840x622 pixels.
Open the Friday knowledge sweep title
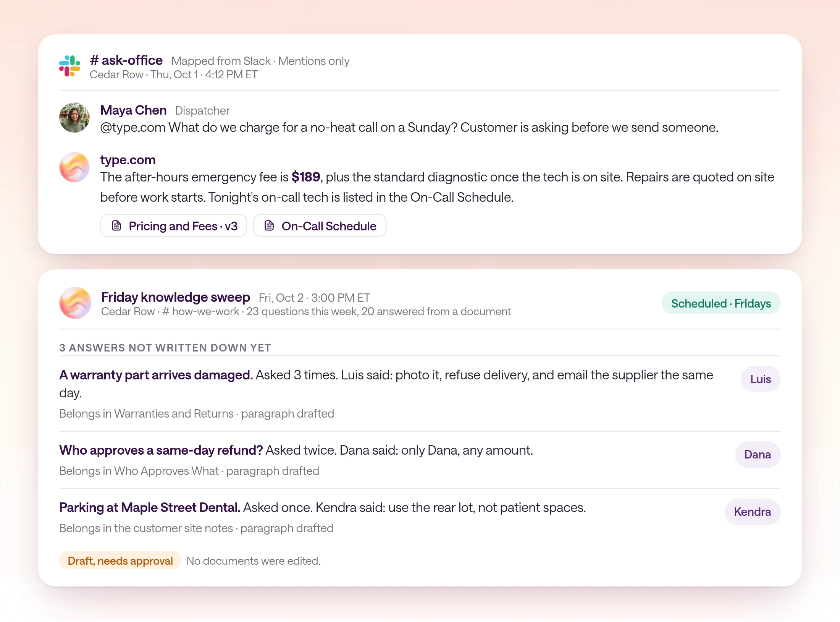[x=176, y=297]
